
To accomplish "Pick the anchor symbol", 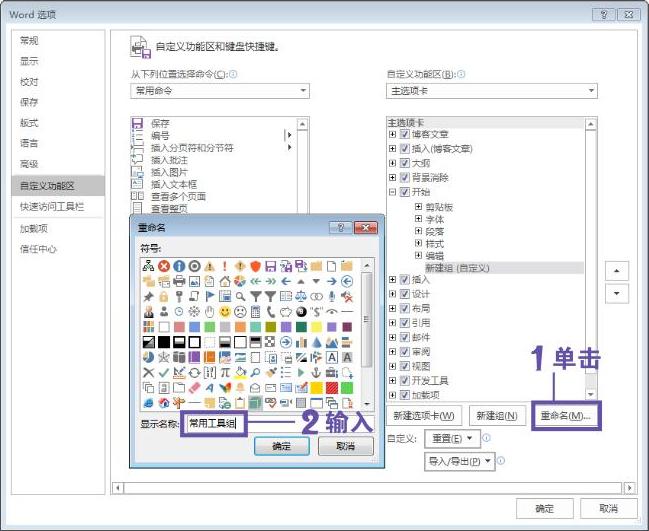I will tap(316, 372).
